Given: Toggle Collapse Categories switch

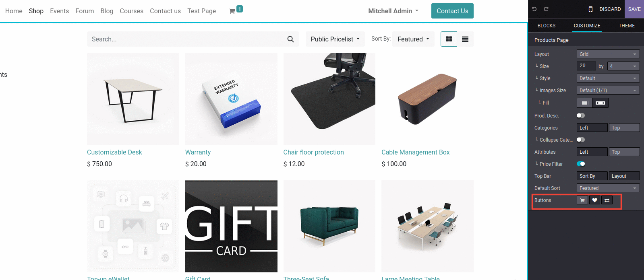Looking at the screenshot, I should click(580, 140).
